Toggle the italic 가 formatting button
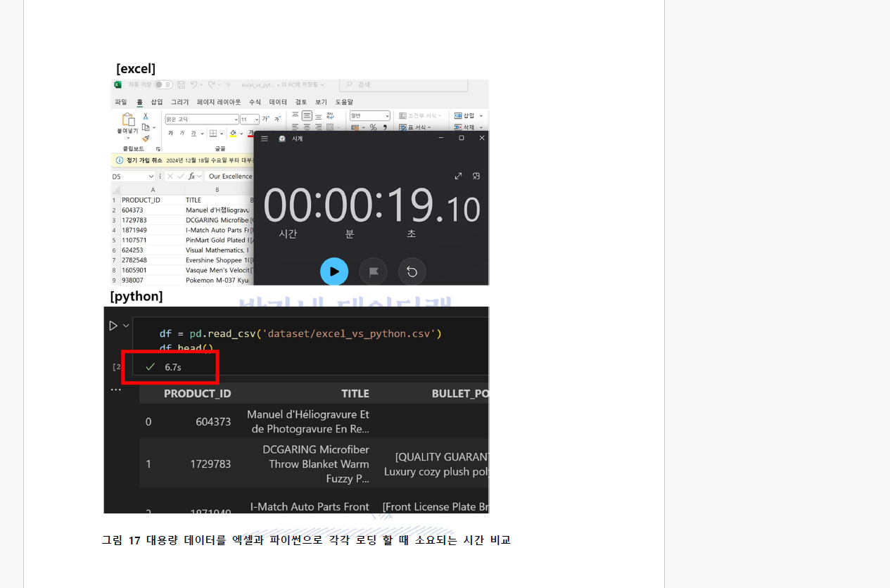The width and height of the screenshot is (890, 588). (182, 133)
